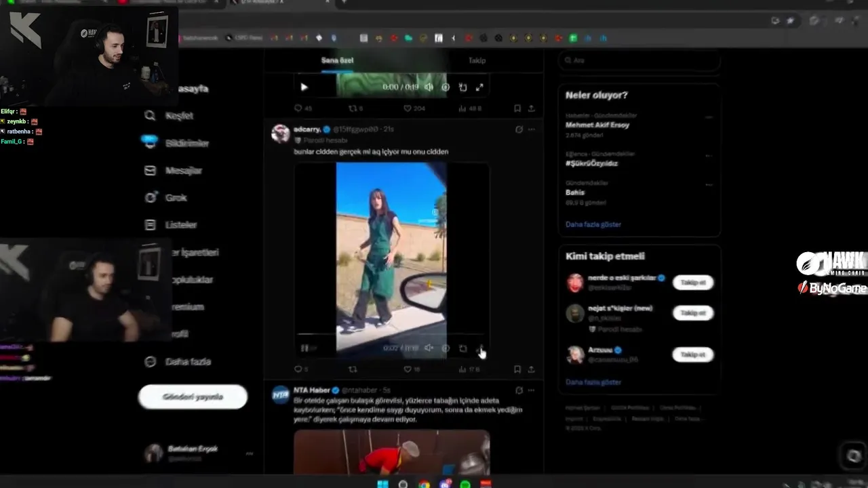Open top video settings gear

coord(446,87)
